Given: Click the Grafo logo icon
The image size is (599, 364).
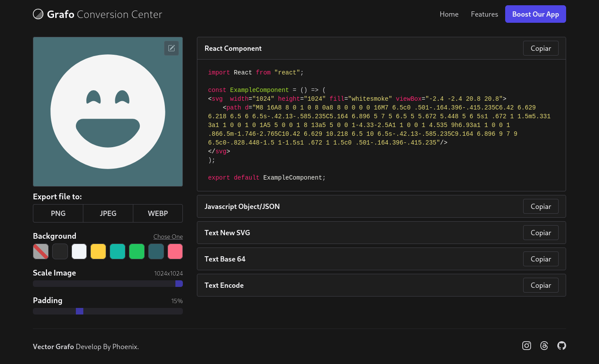Looking at the screenshot, I should coord(38,14).
